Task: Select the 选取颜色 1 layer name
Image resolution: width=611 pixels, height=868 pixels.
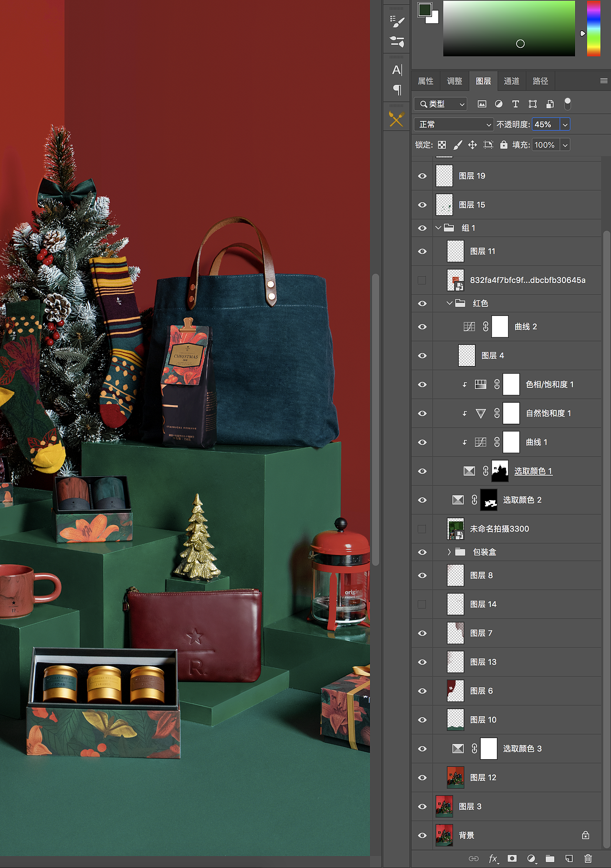Action: pos(533,471)
